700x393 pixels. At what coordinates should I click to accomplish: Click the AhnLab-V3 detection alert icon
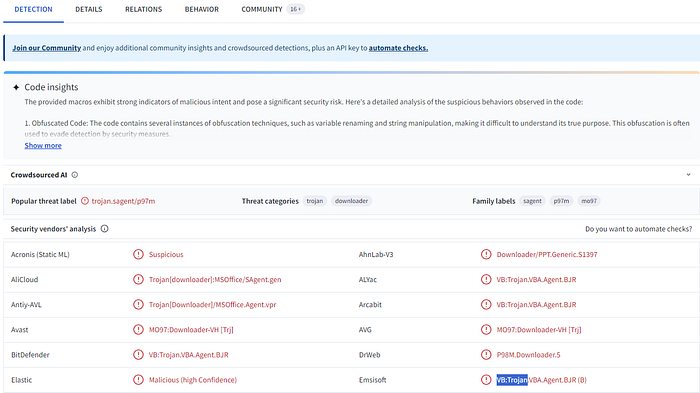coord(486,255)
